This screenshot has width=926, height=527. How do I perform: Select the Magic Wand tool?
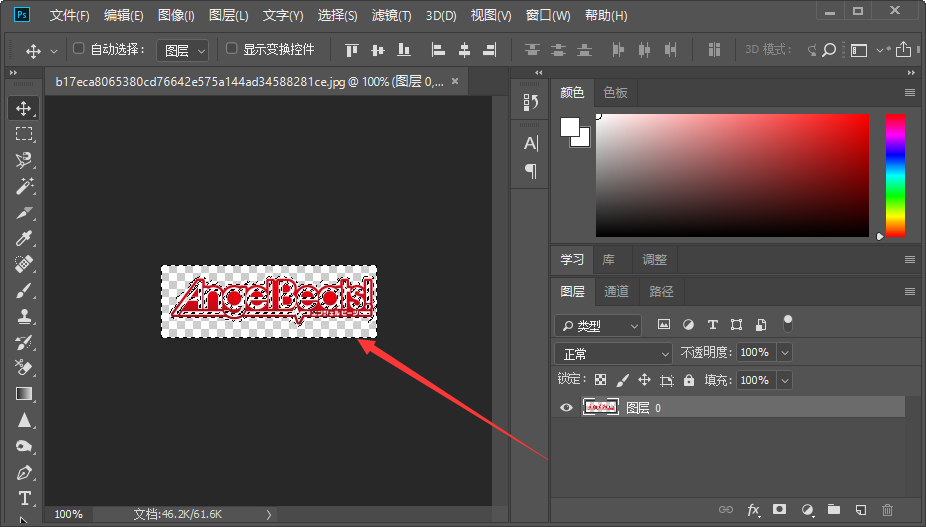(x=24, y=186)
